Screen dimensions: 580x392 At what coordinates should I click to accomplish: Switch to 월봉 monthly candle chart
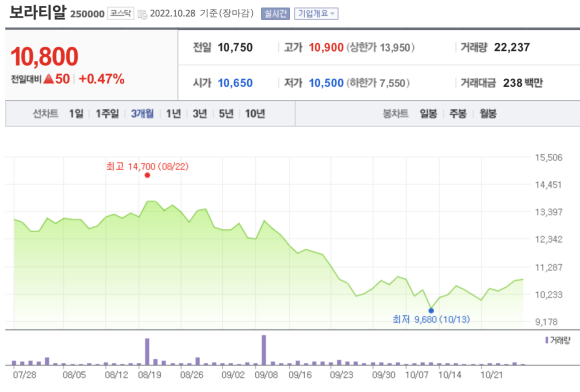pyautogui.click(x=488, y=114)
